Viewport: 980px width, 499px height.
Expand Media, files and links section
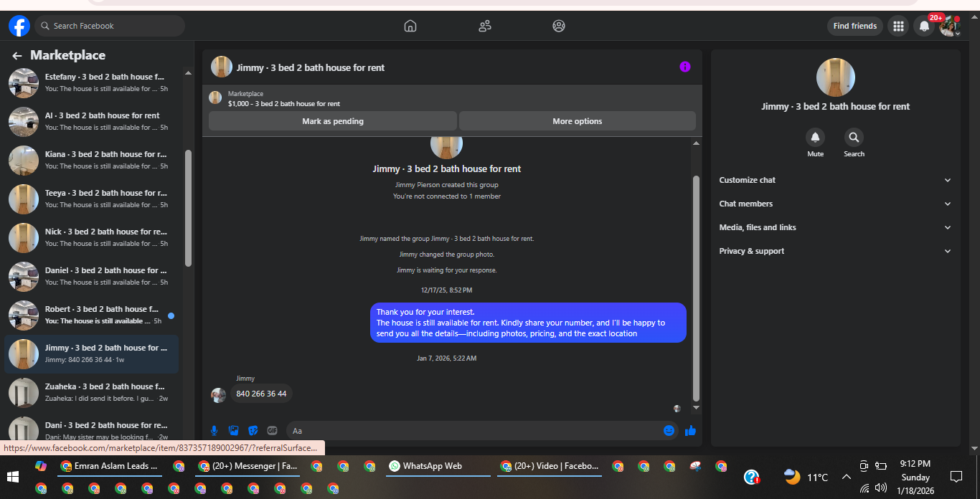(835, 227)
